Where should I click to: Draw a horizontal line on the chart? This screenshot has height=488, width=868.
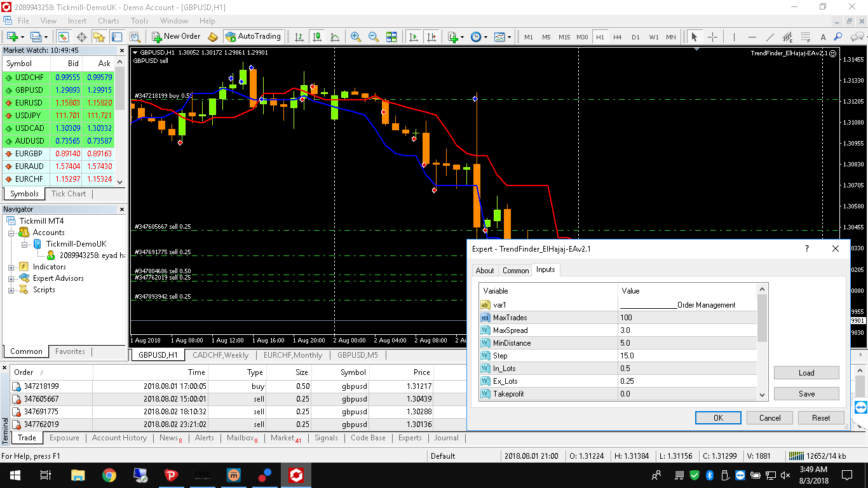pyautogui.click(x=752, y=37)
